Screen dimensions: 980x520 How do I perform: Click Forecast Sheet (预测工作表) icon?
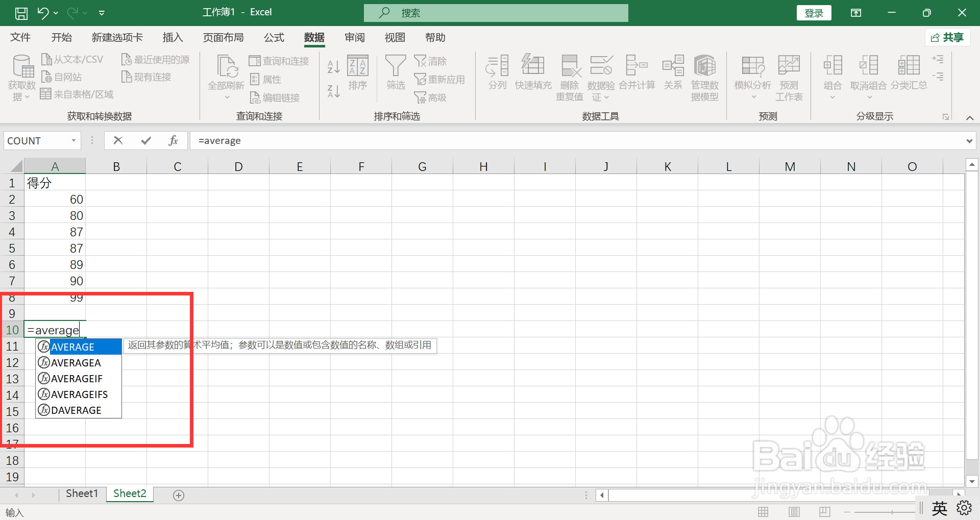(x=789, y=65)
